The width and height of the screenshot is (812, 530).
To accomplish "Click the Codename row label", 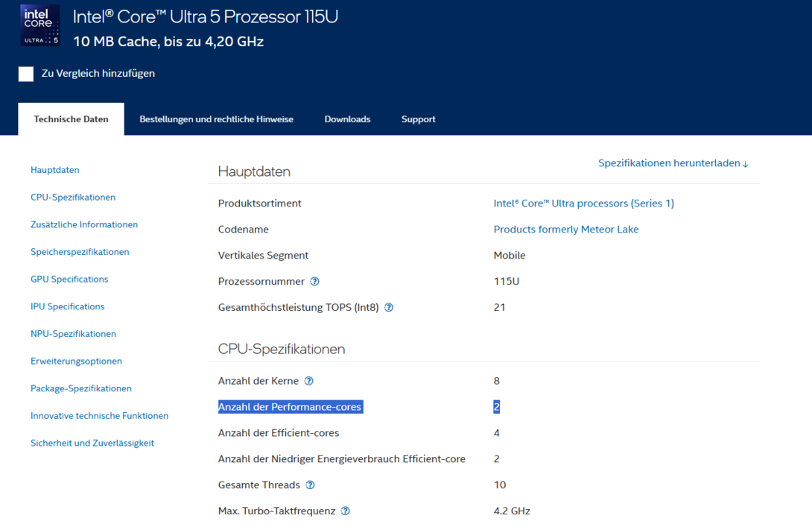I will [244, 229].
